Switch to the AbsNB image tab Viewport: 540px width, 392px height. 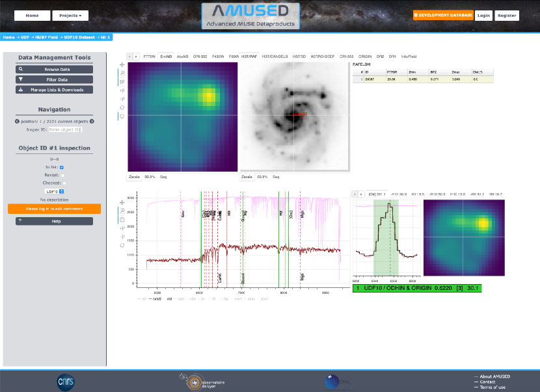click(183, 57)
